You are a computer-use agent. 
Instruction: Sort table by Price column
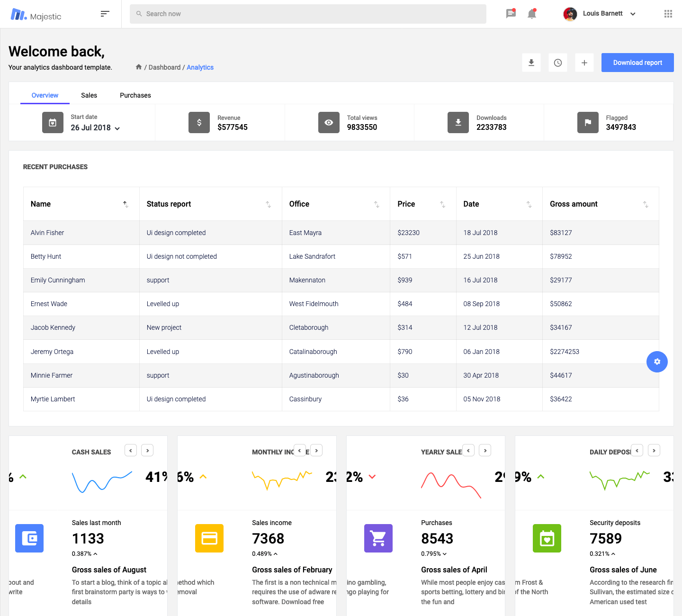pyautogui.click(x=442, y=204)
